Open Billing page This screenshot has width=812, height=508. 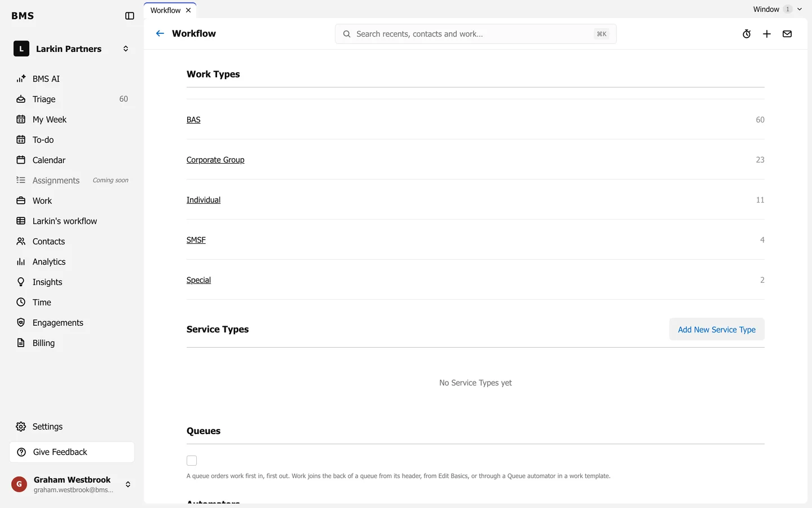point(72,343)
